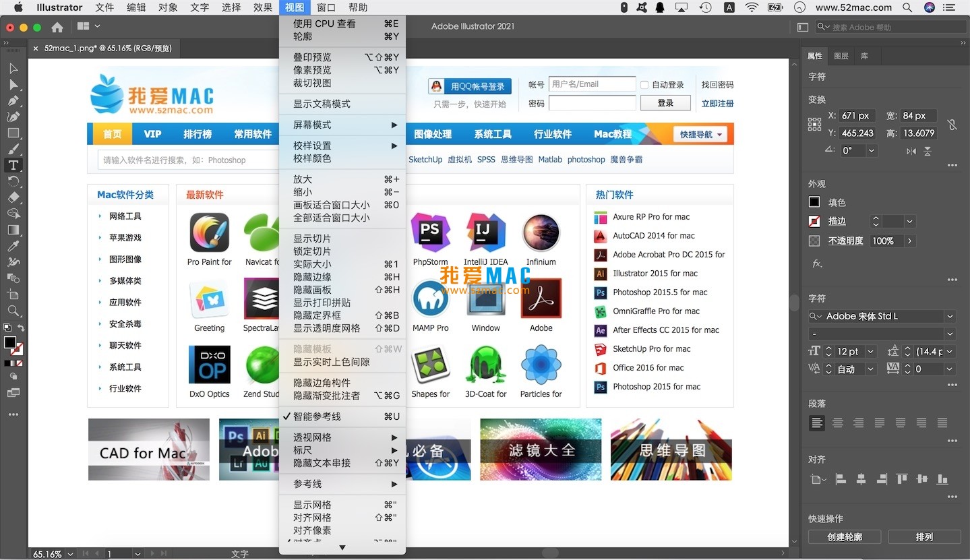Screen dimensions: 970x560
Task: Toggle the screen mode icon in toolbar
Action: click(x=13, y=393)
